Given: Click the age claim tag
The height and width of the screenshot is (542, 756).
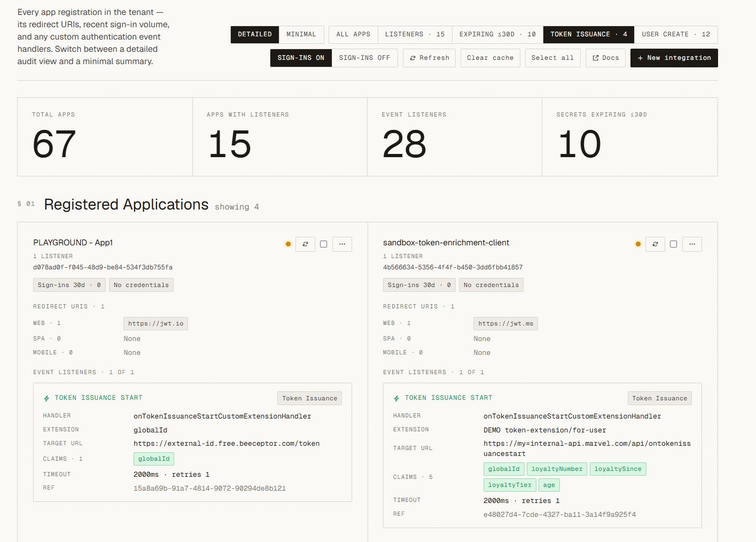Looking at the screenshot, I should 549,485.
